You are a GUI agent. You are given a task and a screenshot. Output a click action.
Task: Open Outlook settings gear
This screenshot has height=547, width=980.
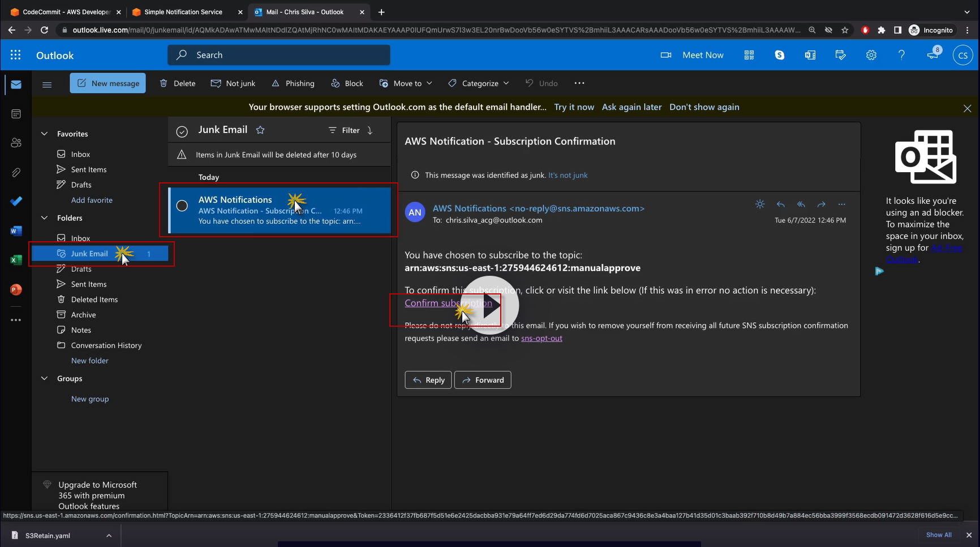point(871,55)
